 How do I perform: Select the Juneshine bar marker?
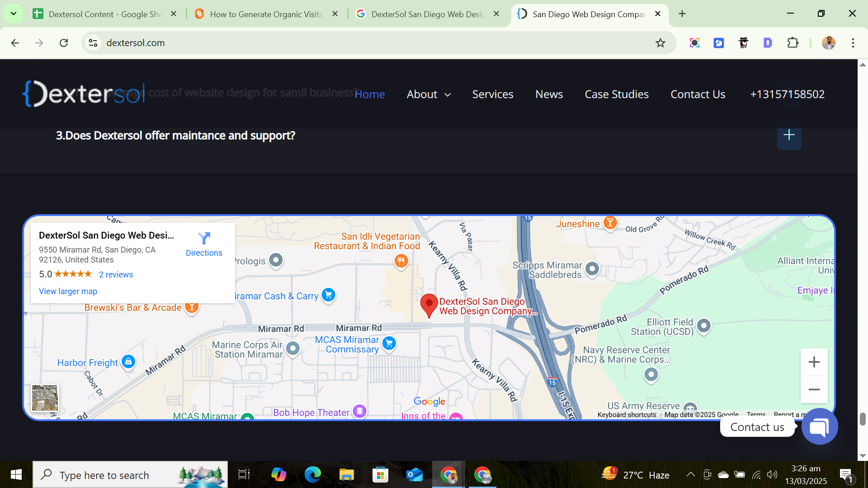point(610,223)
